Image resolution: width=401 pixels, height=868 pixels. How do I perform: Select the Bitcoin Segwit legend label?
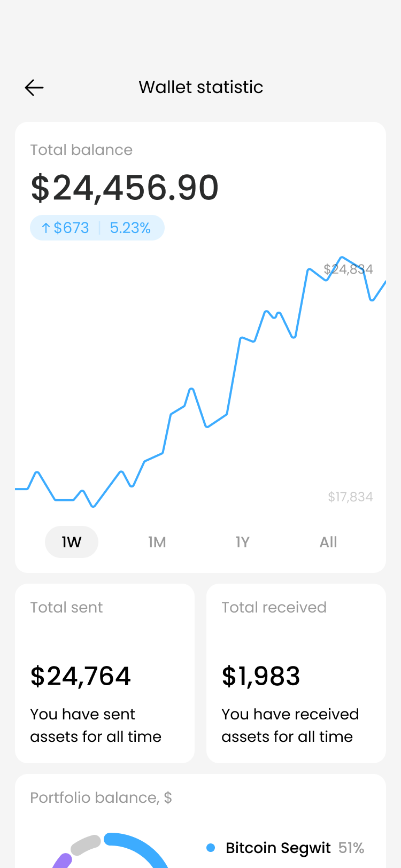[x=278, y=848]
